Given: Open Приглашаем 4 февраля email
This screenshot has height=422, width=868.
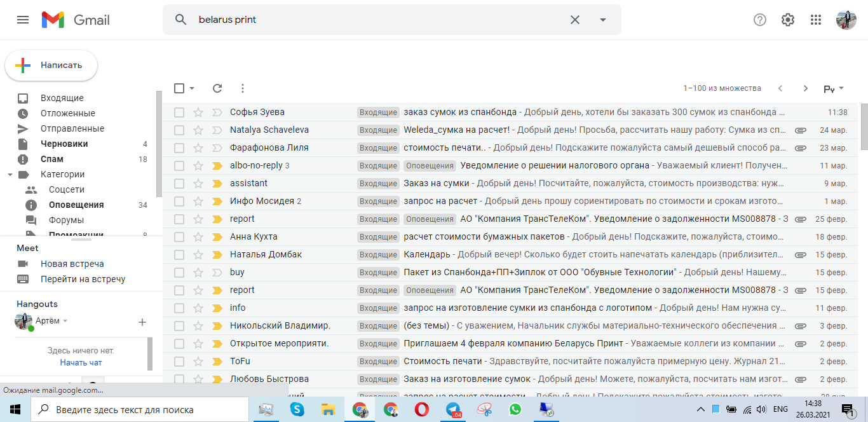Looking at the screenshot, I should click(x=515, y=343).
